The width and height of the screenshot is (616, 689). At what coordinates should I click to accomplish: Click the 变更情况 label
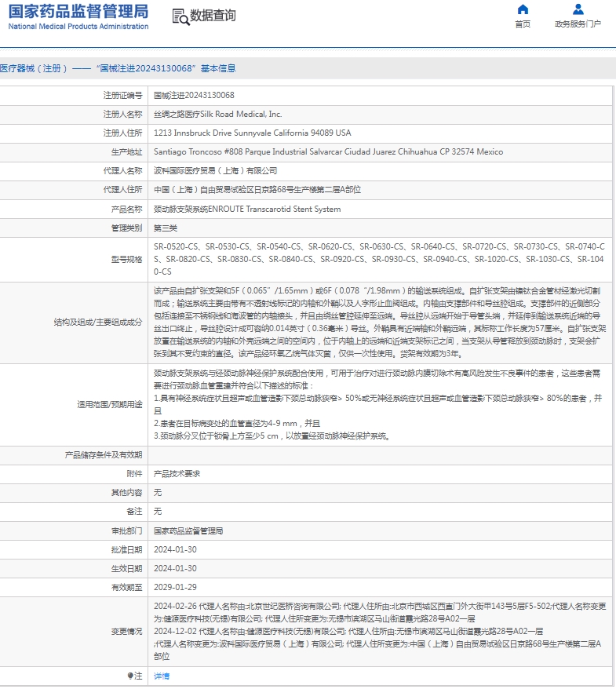tap(126, 632)
